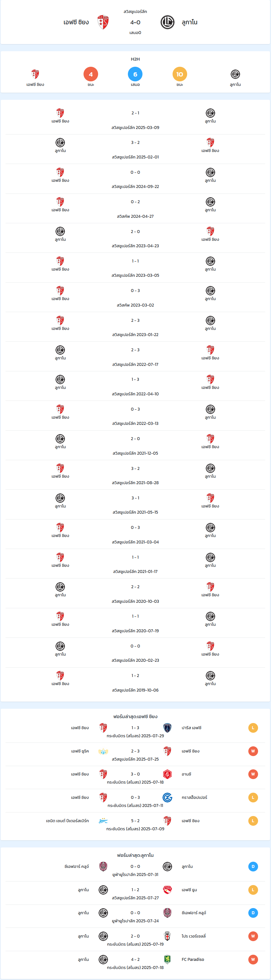
Task: Click the FC Paradiso crest
Action: pos(167,960)
